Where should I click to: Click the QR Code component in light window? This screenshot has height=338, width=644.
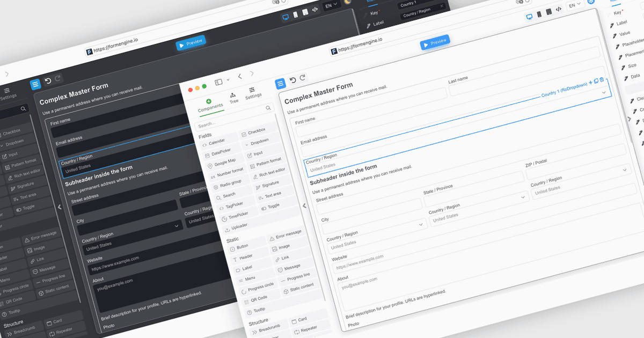[x=260, y=297]
